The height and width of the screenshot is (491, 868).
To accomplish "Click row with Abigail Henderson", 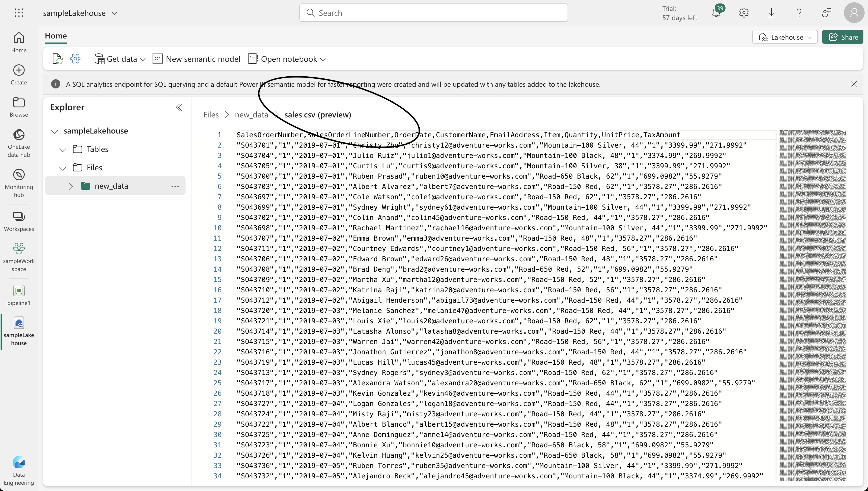I will click(489, 300).
